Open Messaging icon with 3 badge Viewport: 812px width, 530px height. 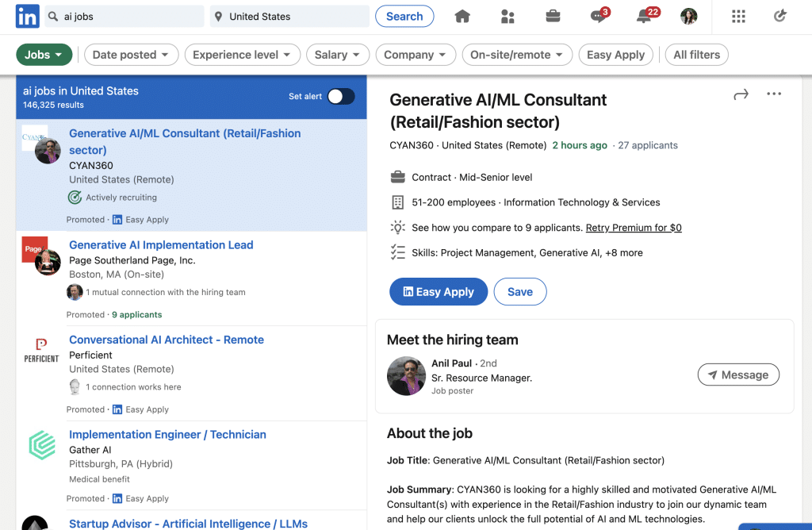(x=599, y=17)
